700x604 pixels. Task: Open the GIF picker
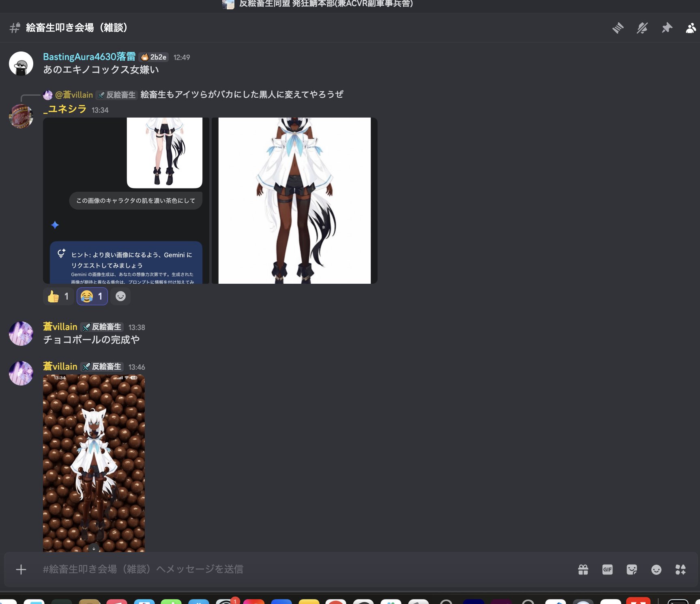point(608,570)
